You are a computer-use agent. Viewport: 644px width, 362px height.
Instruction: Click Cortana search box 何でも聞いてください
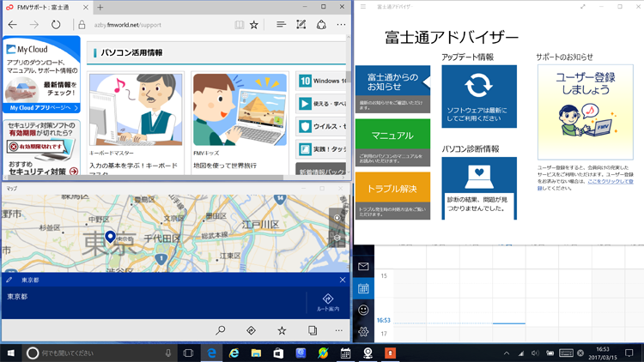pos(99,353)
